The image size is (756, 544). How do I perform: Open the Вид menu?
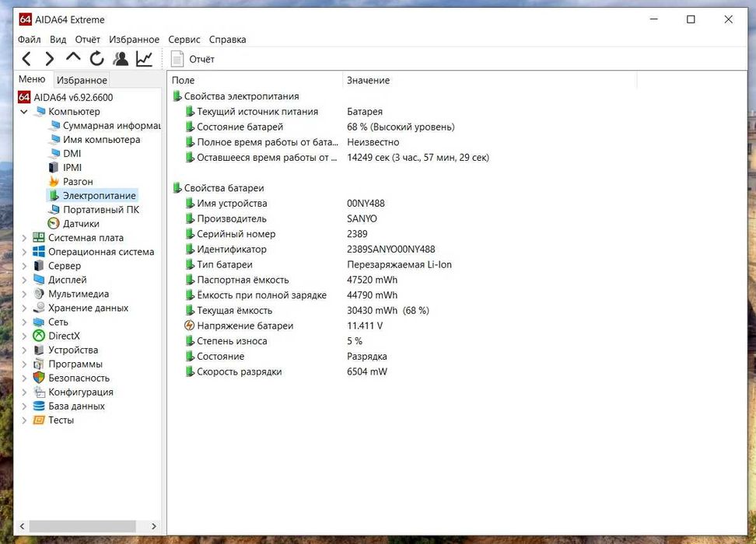point(58,40)
